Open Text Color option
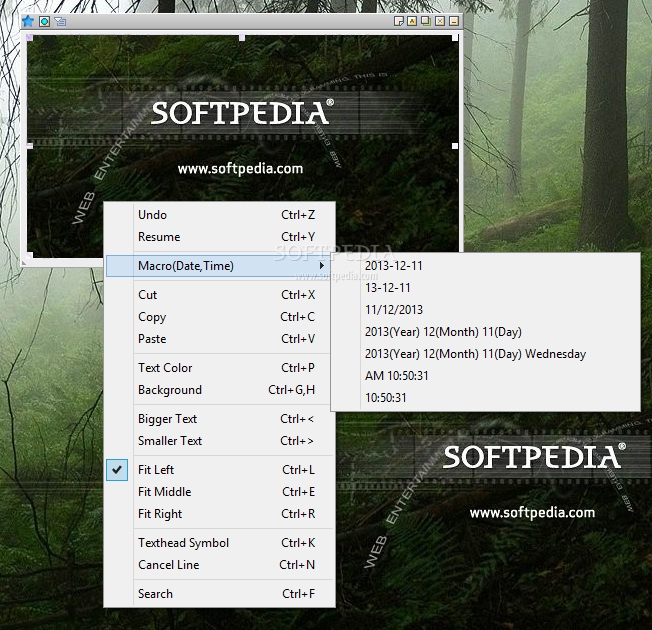Screen dimensions: 652x630 pos(220,368)
